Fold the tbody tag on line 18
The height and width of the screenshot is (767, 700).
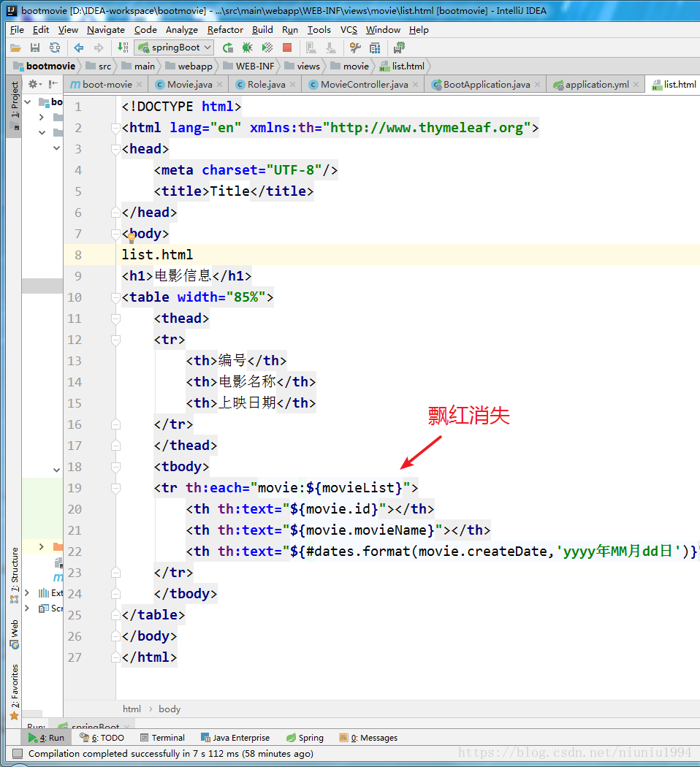tap(115, 468)
